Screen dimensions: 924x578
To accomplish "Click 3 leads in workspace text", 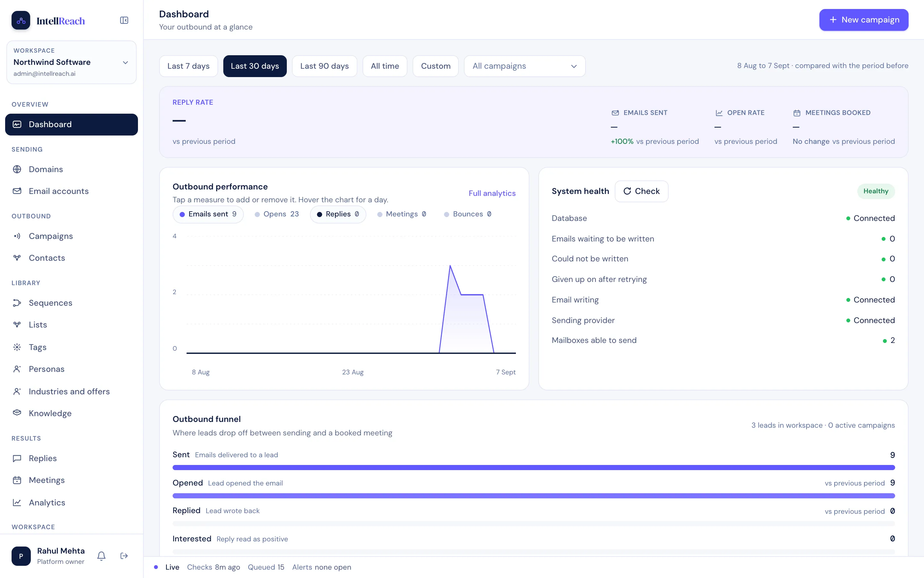I will coord(787,425).
